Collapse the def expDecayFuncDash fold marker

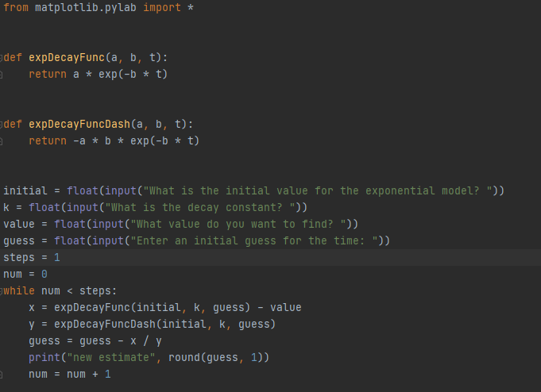pos(2,124)
